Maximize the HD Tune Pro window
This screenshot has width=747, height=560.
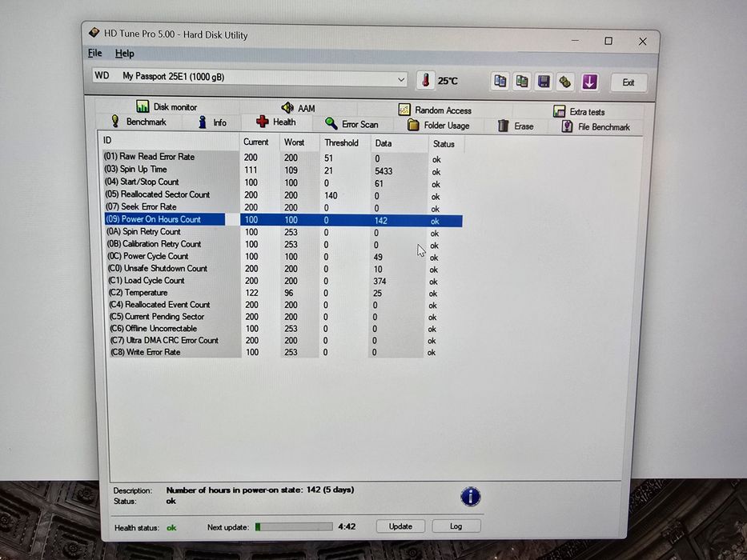(608, 41)
